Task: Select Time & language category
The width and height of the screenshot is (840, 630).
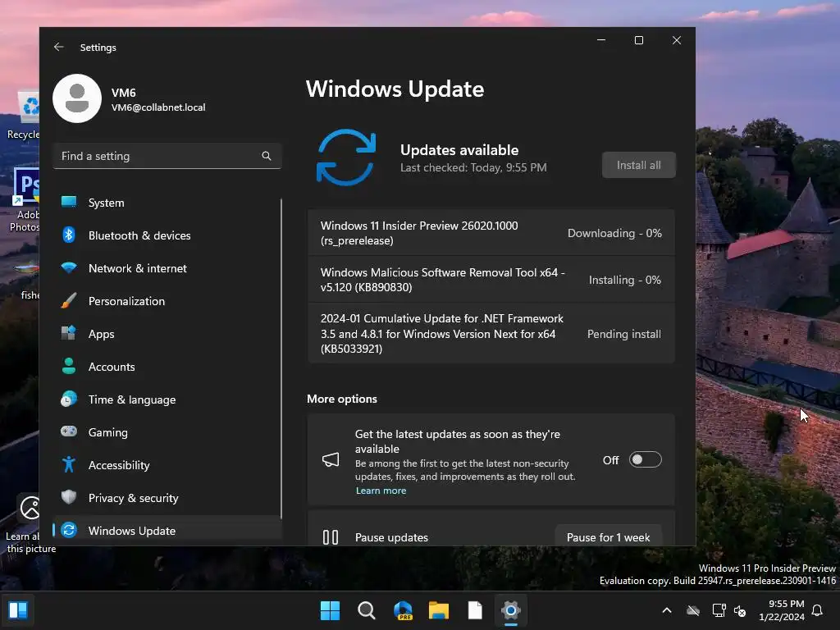Action: click(167, 399)
